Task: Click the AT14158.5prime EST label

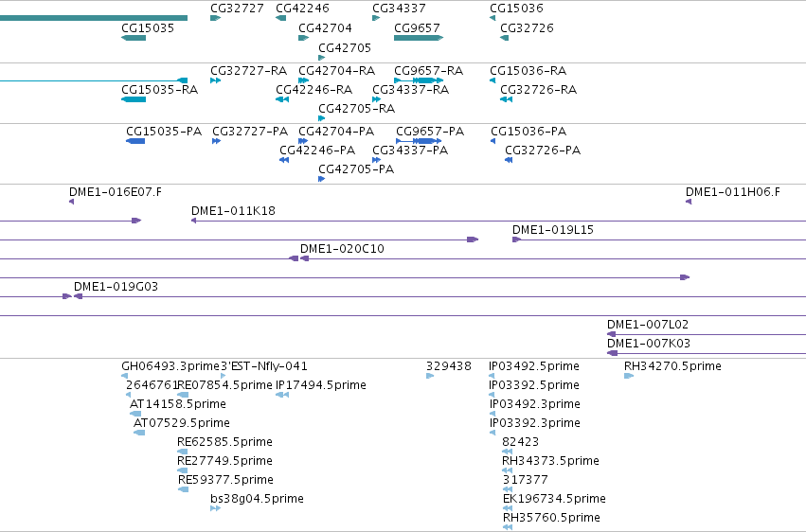Action: 178,404
